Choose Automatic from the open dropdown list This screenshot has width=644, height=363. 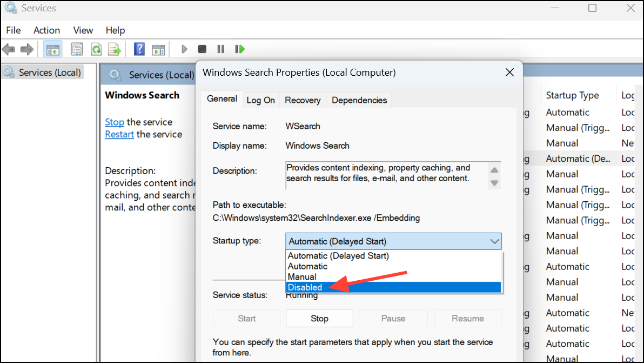[307, 266]
